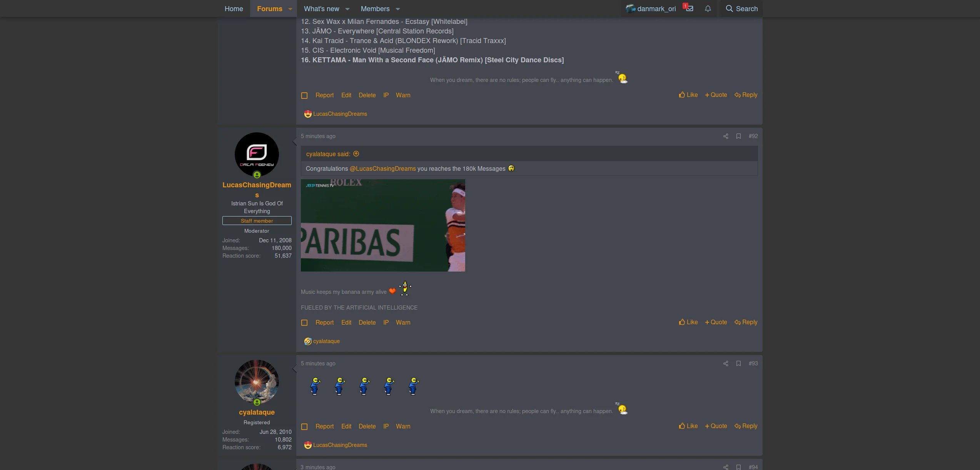Bookmark post #93

coord(738,363)
